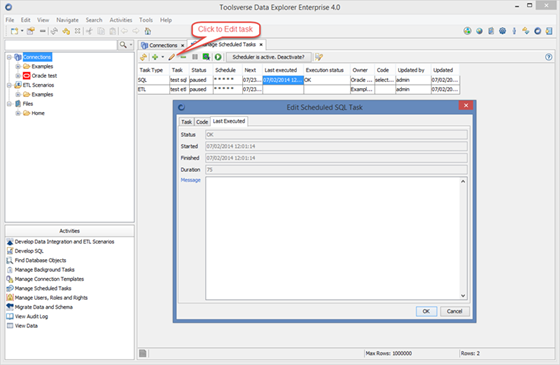Screen dimensions: 560x365
Task: Click the multicolored globe icon in the right toolbar
Action: [x=467, y=31]
